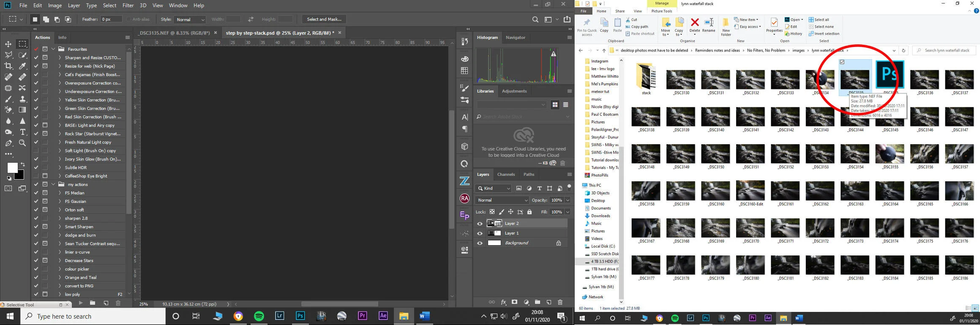The height and width of the screenshot is (325, 980).
Task: Play the selected action
Action: pyautogui.click(x=81, y=303)
